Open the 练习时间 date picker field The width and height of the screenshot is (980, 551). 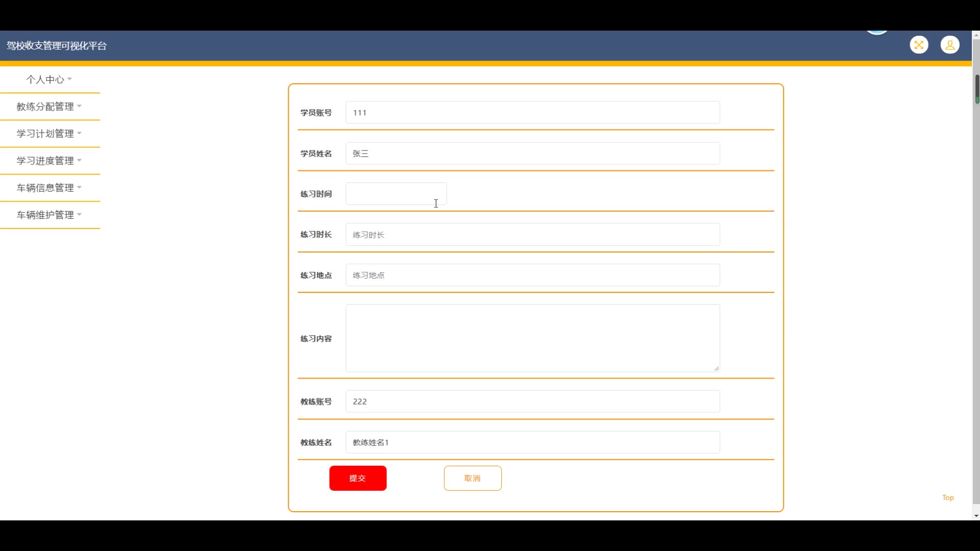tap(396, 194)
